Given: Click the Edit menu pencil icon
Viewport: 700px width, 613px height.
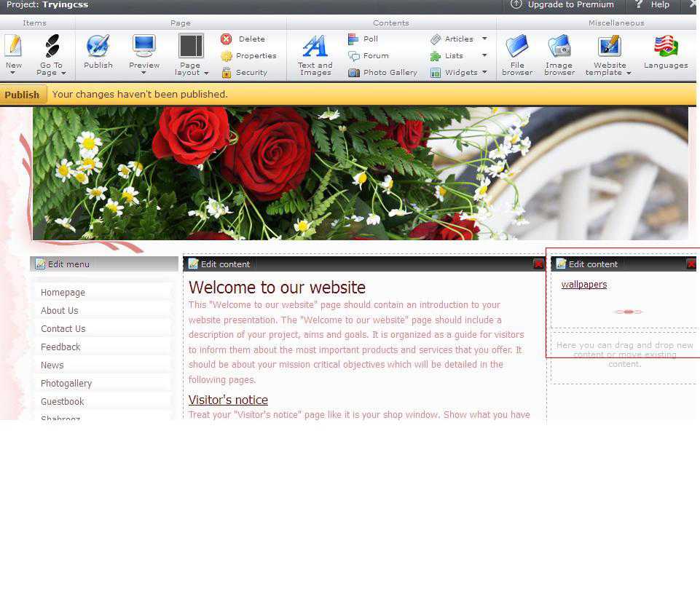Looking at the screenshot, I should click(x=40, y=264).
